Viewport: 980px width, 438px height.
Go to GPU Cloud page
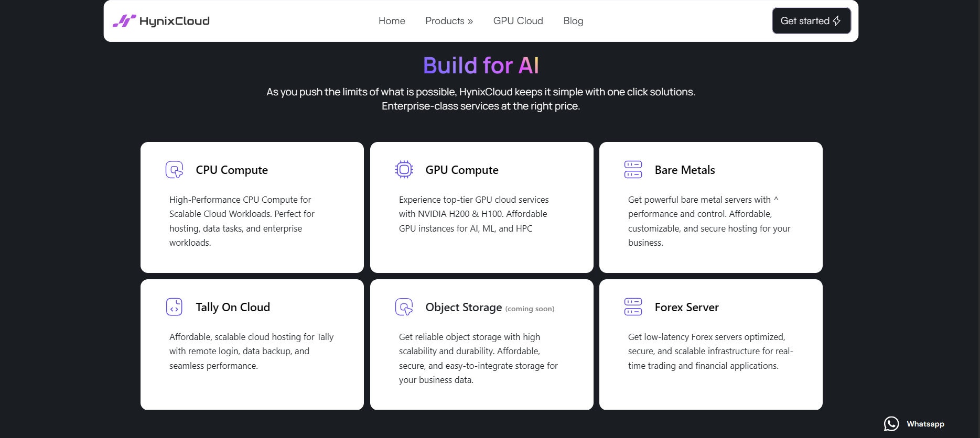(x=518, y=21)
